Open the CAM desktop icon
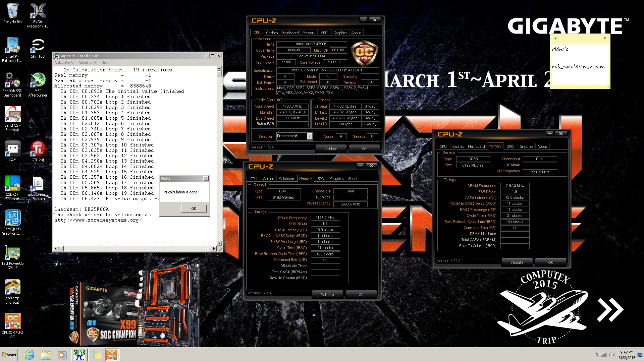 (12, 151)
